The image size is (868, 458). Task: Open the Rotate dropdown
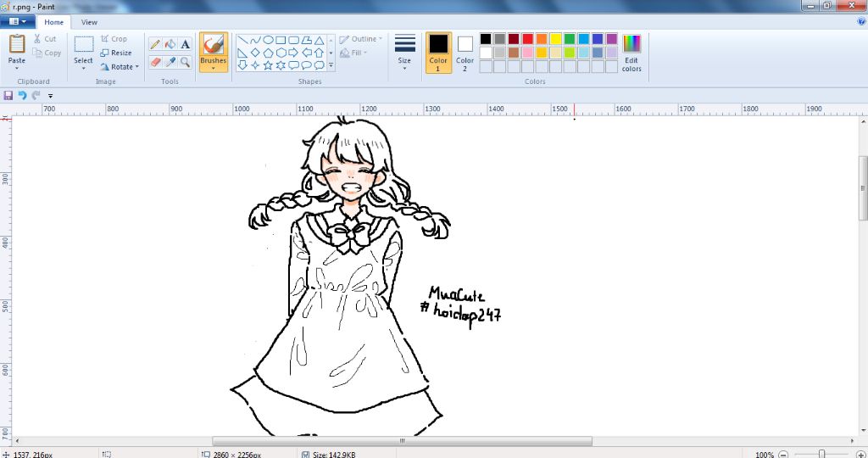[119, 66]
